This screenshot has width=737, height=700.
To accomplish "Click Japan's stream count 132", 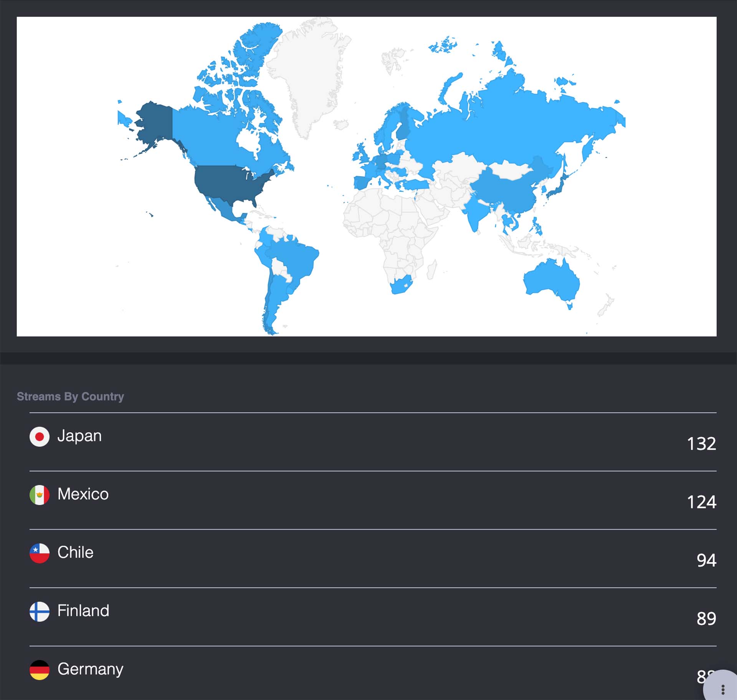I will tap(701, 444).
